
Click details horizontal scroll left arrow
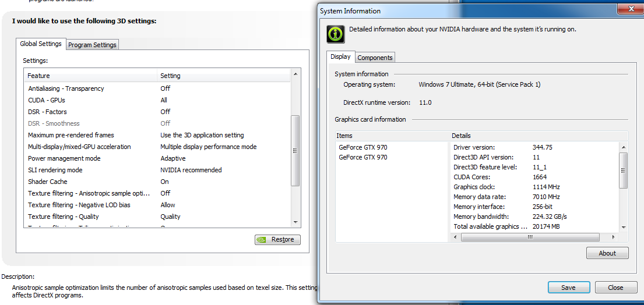tap(455, 237)
